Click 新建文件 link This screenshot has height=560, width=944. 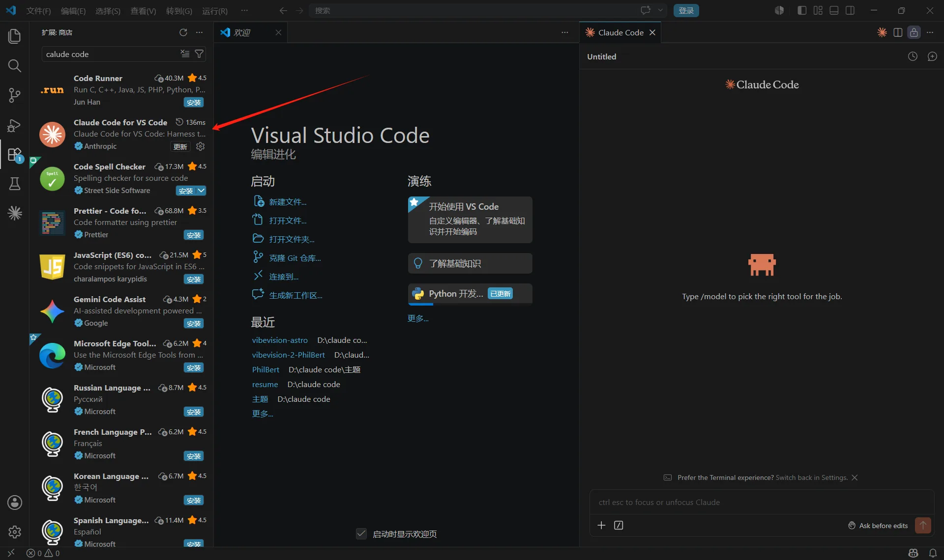point(288,202)
